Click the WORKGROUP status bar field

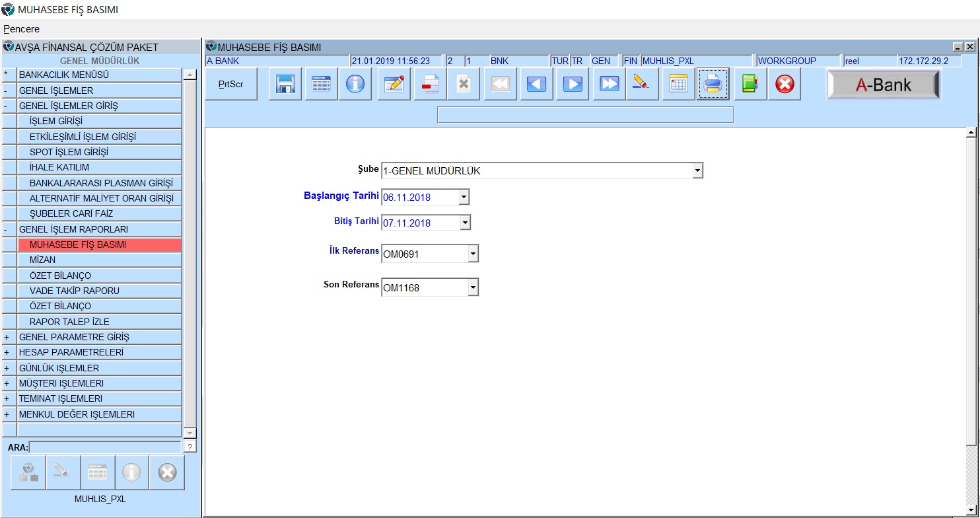coord(798,61)
